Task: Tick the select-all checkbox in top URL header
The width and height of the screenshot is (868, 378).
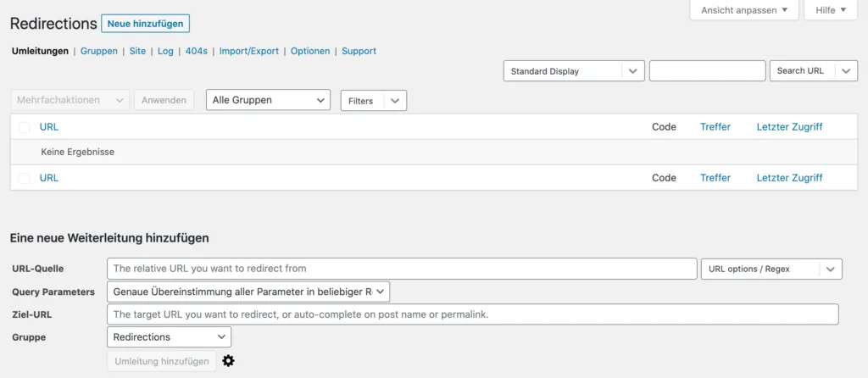Action: pyautogui.click(x=24, y=127)
